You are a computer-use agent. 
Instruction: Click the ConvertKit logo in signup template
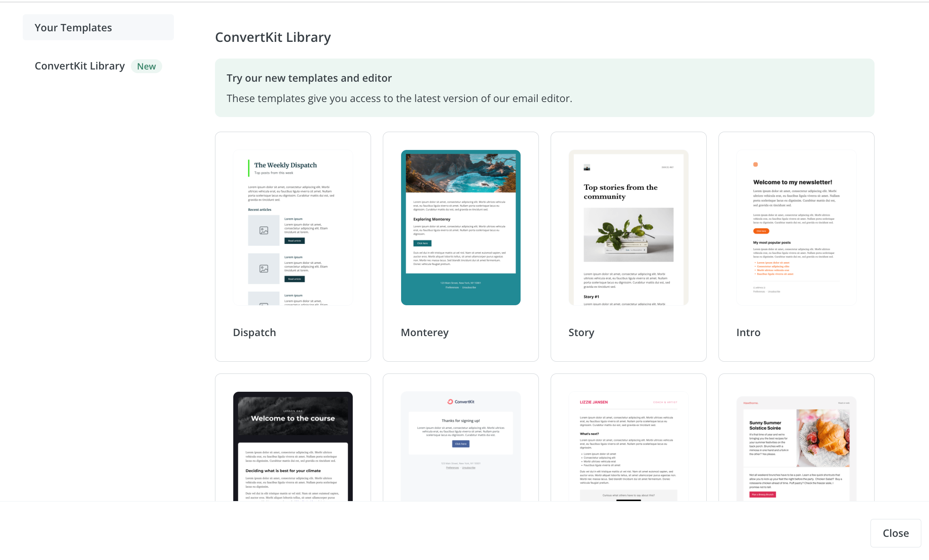click(461, 402)
